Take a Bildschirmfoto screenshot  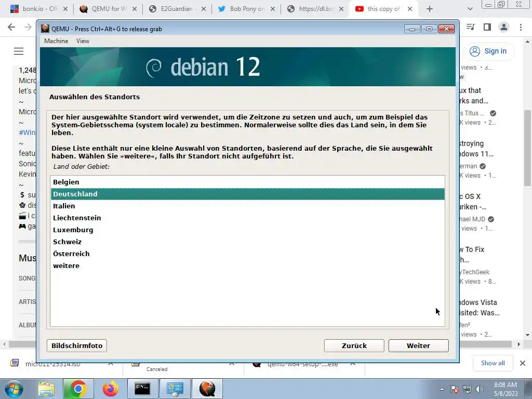pos(77,345)
